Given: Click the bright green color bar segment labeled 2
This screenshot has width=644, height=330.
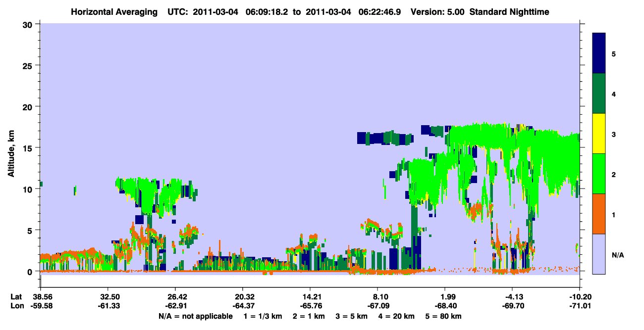Looking at the screenshot, I should [x=599, y=173].
